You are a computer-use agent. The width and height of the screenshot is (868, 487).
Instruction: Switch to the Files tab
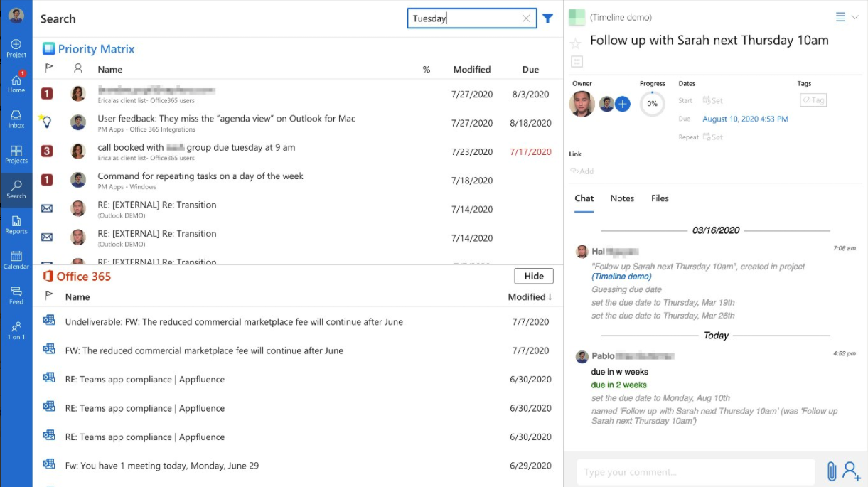point(659,198)
